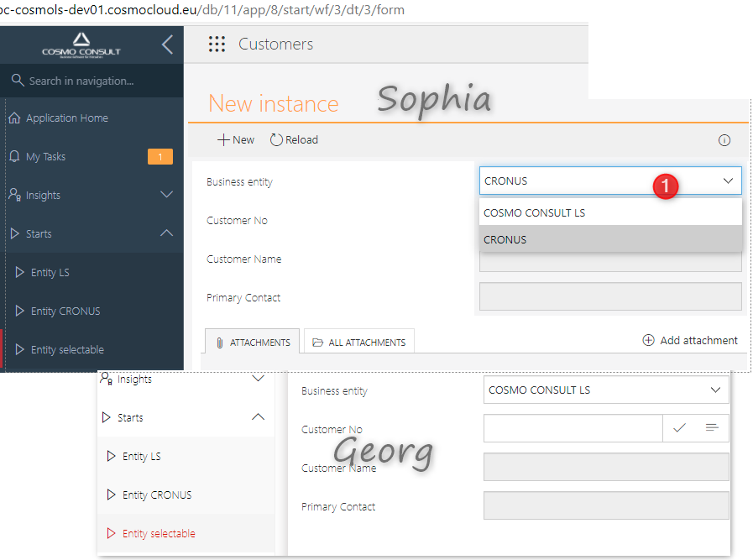The width and height of the screenshot is (753, 560).
Task: Click the info icon in the toolbar
Action: [724, 140]
